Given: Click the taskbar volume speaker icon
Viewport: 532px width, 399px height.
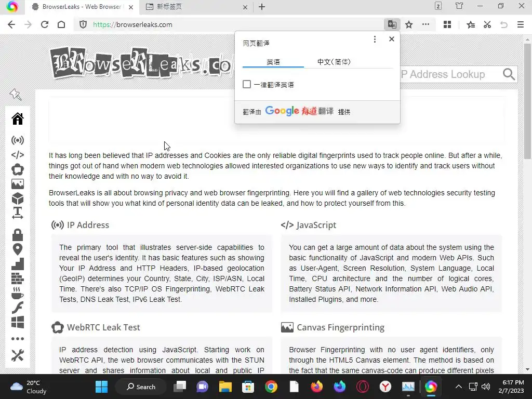Looking at the screenshot, I should (x=486, y=387).
